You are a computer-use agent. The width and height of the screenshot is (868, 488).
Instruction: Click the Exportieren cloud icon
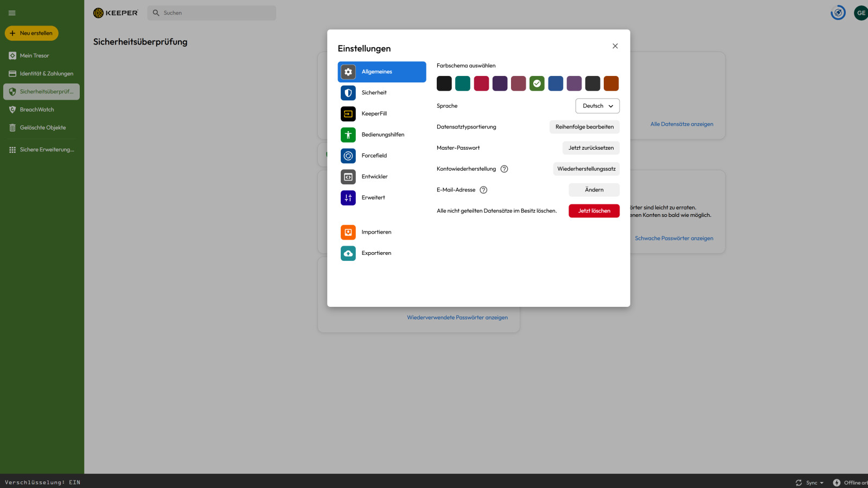click(x=348, y=253)
